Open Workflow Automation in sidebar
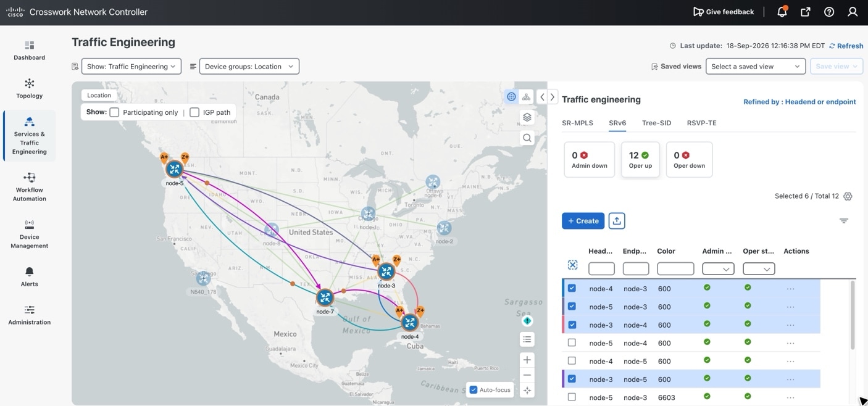The image size is (868, 406). coord(30,187)
